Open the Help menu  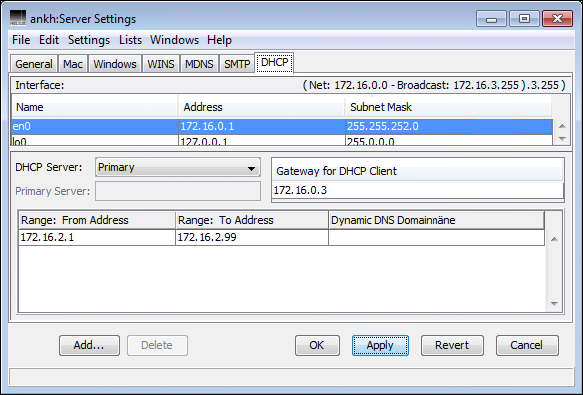pos(219,40)
